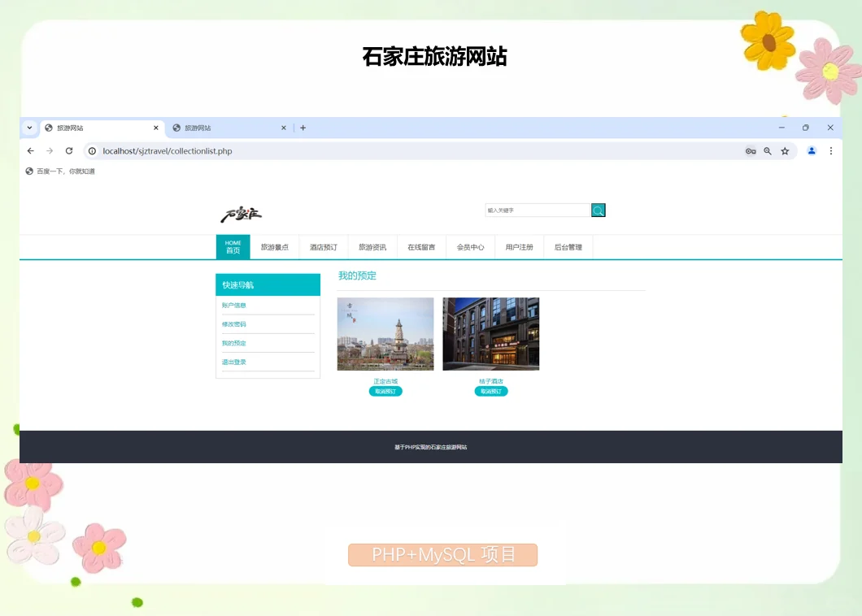Open the tab search chevron
The image size is (862, 616).
(29, 128)
